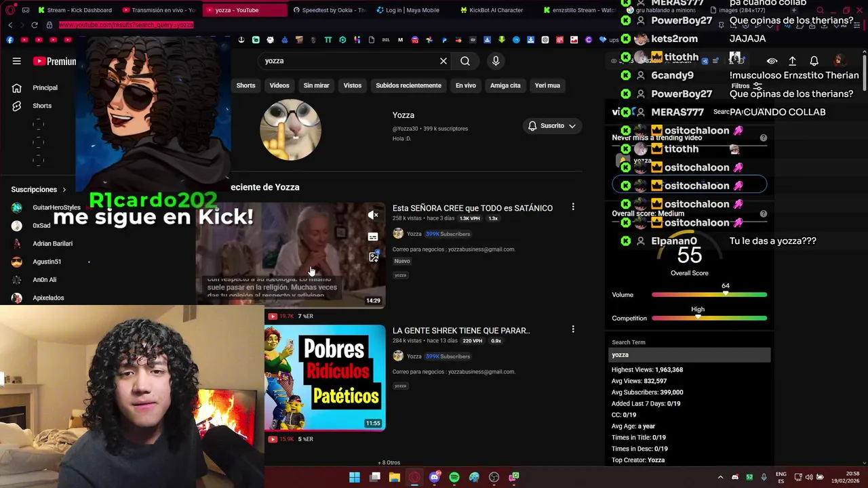Switch to the Transmisión en vivo tab
868x488 pixels.
(x=159, y=10)
